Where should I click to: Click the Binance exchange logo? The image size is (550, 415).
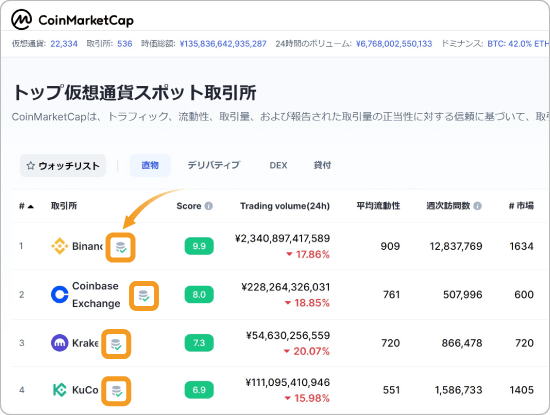click(x=60, y=246)
